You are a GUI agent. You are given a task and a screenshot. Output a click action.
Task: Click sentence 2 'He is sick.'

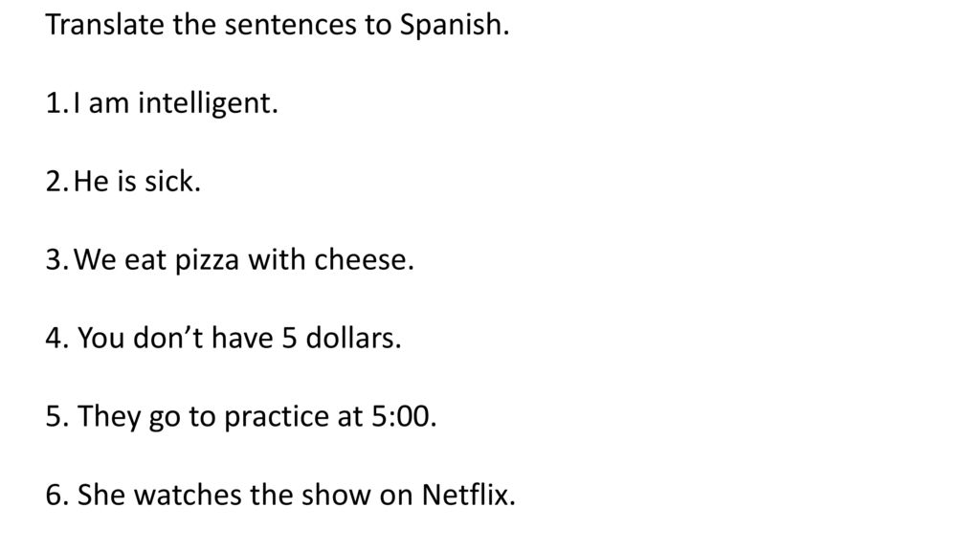tap(137, 181)
